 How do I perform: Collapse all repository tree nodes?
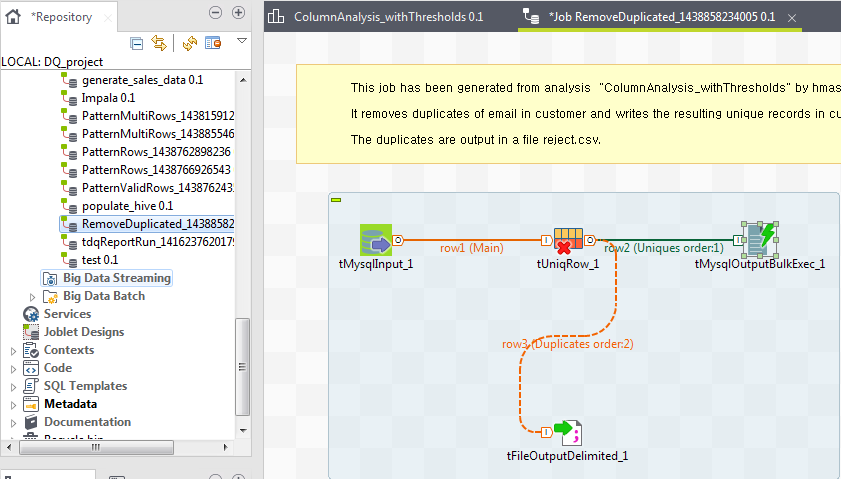[x=137, y=43]
